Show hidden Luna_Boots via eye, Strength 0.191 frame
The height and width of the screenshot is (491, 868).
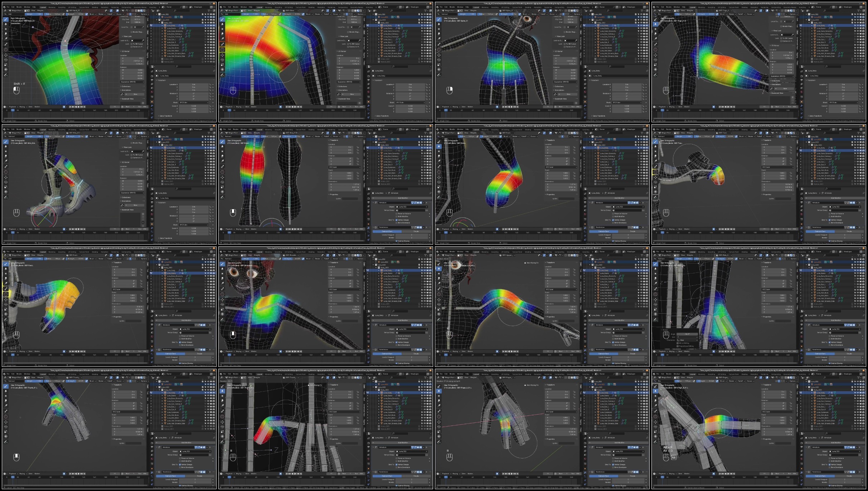point(641,151)
